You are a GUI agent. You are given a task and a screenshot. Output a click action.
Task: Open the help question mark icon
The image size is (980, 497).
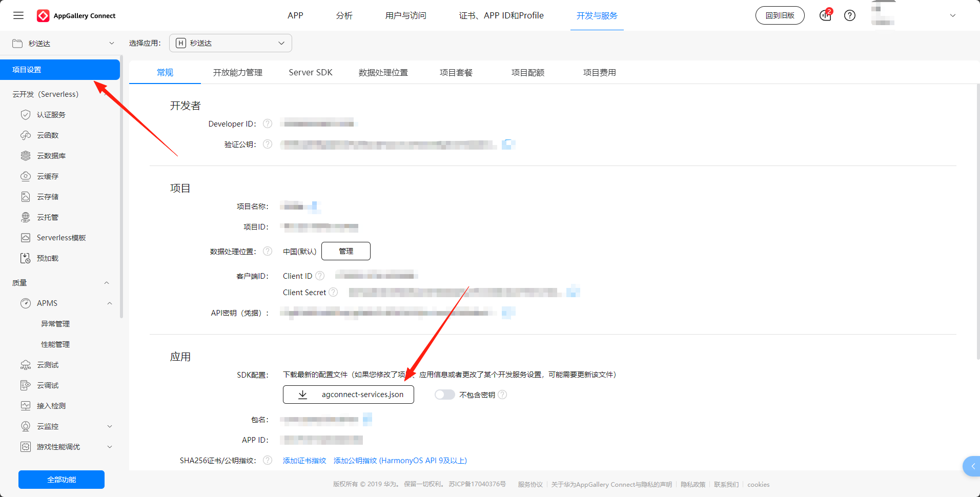pyautogui.click(x=850, y=15)
